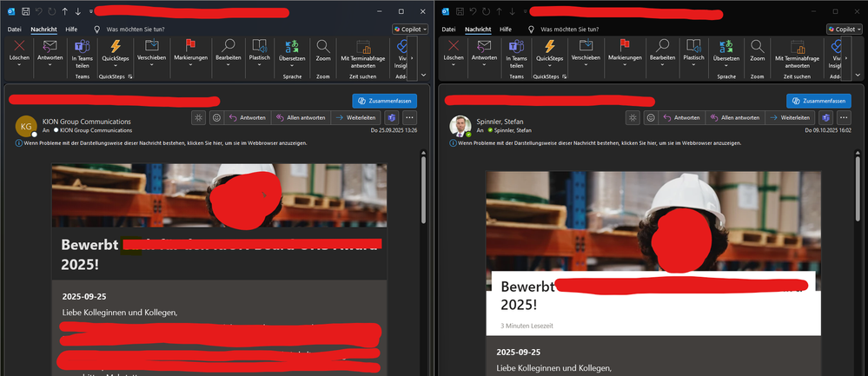Viewport: 868px width, 376px height.
Task: Open QuickSteps lightning icon in KION Group window
Action: 116,46
